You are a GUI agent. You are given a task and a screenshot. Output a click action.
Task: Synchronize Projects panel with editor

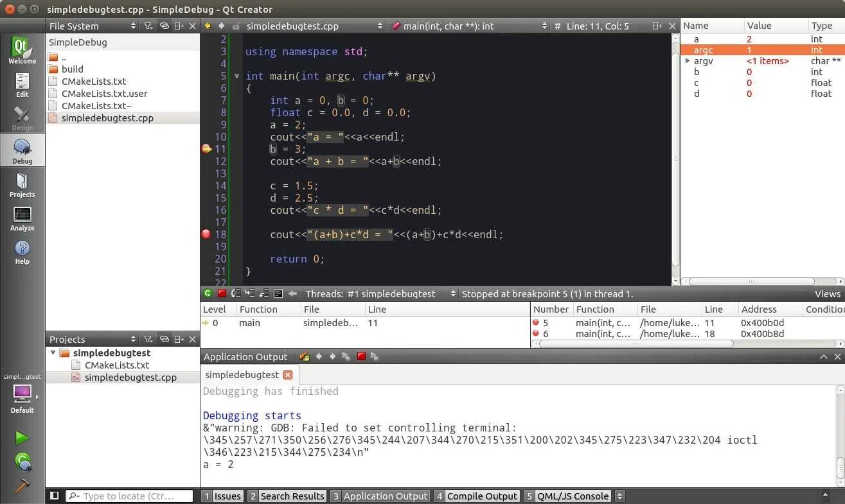coord(164,339)
